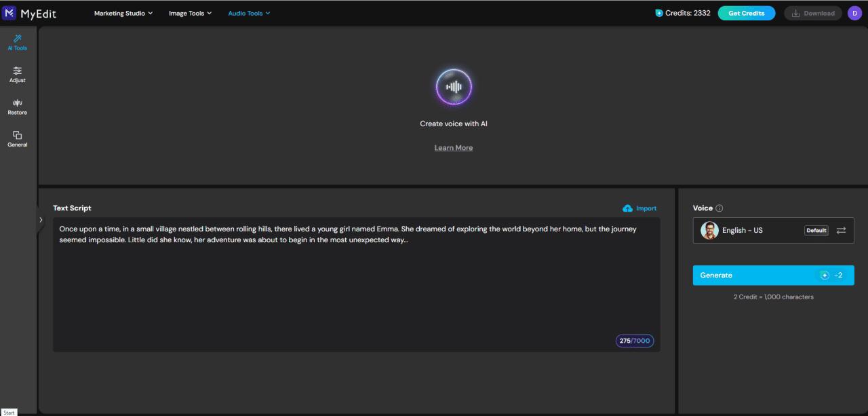Click the Create voice with AI waveform icon

(x=453, y=86)
